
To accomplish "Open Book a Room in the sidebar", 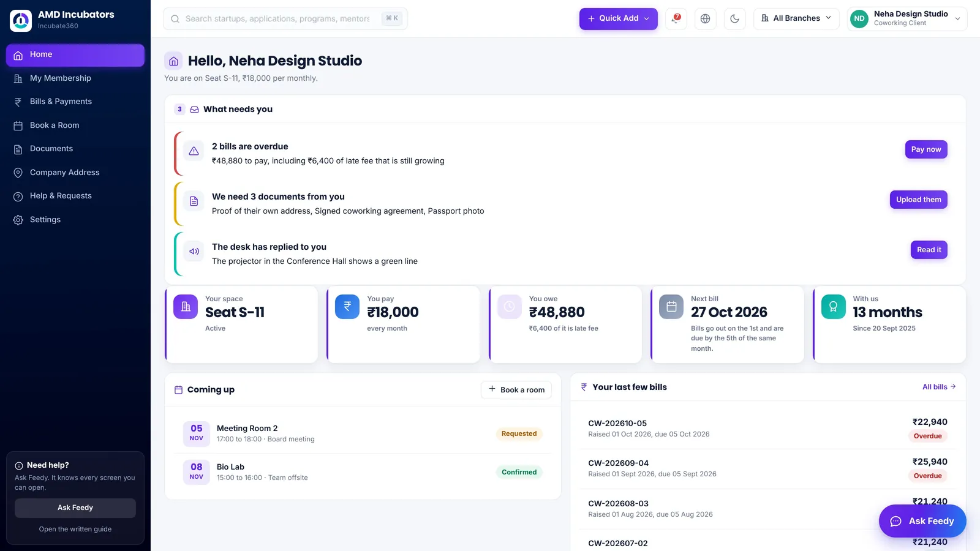I will coord(75,126).
